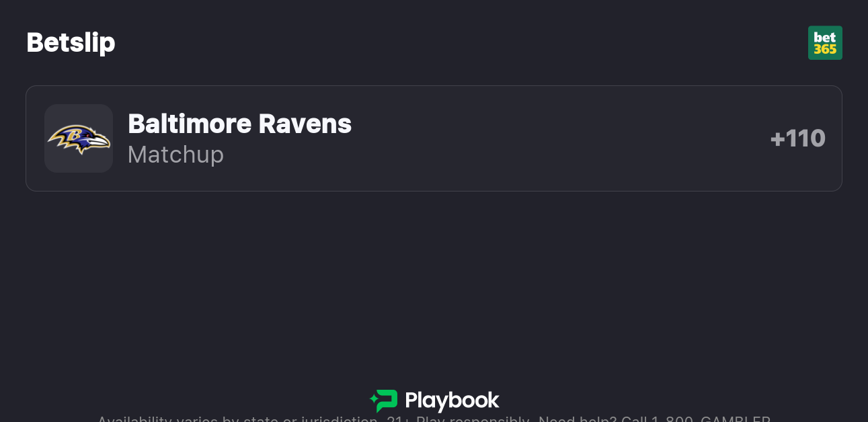Click the white "bet" text in logo

coord(825,37)
